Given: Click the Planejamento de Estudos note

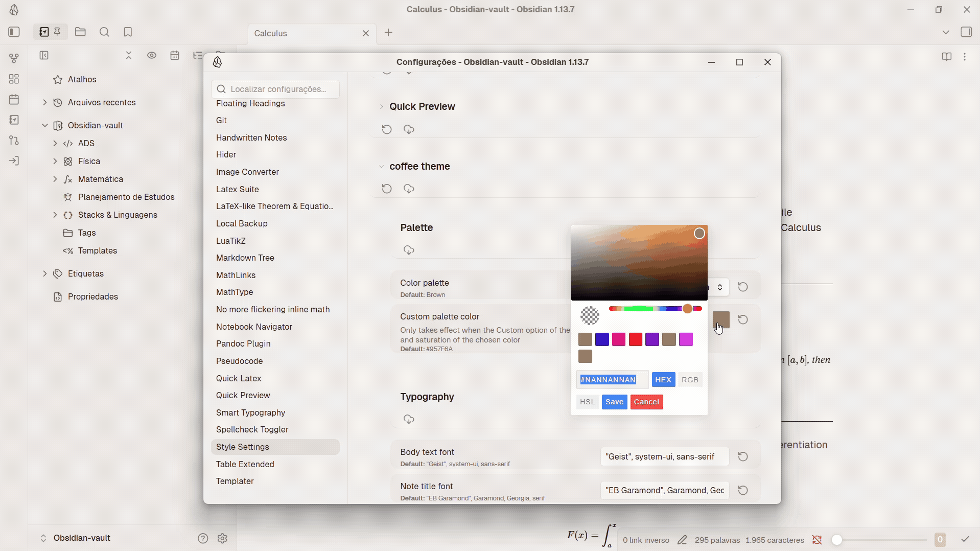Looking at the screenshot, I should click(126, 197).
